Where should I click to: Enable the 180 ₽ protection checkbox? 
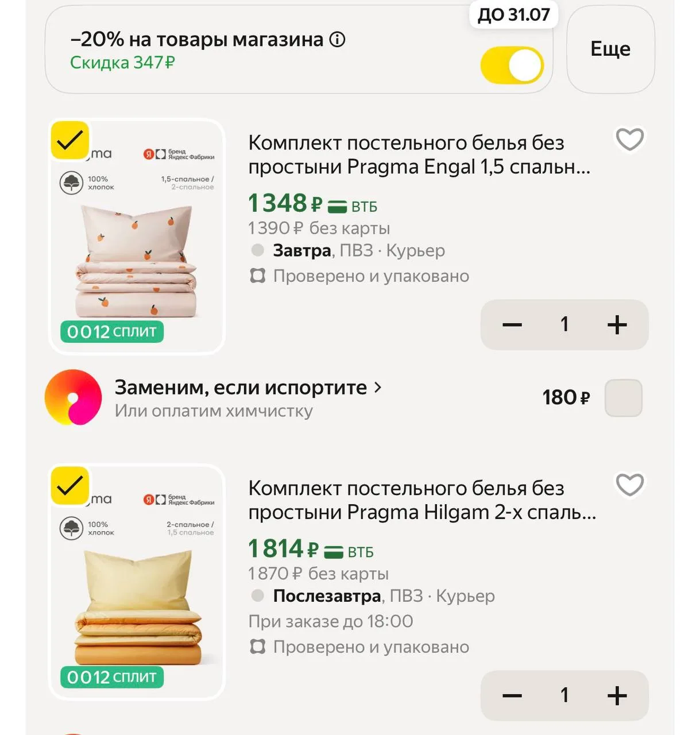click(623, 397)
